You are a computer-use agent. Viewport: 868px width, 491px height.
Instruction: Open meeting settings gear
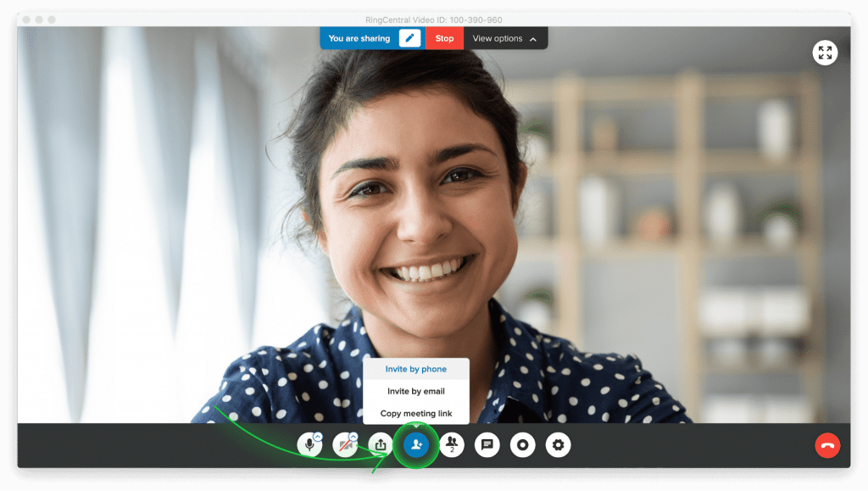pyautogui.click(x=558, y=444)
